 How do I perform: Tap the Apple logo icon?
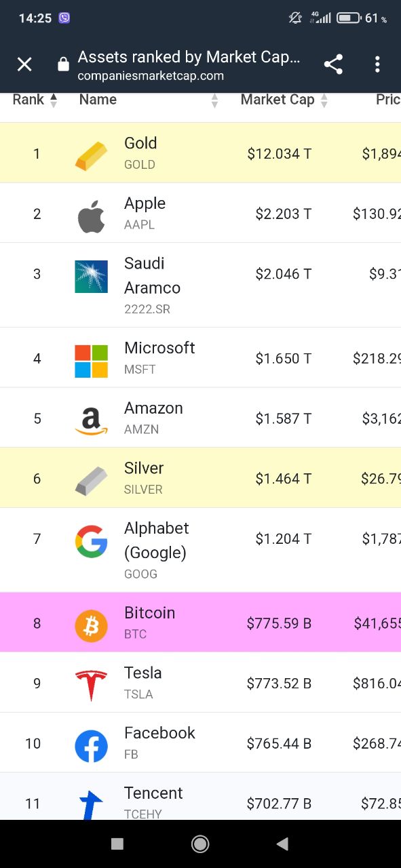[91, 216]
